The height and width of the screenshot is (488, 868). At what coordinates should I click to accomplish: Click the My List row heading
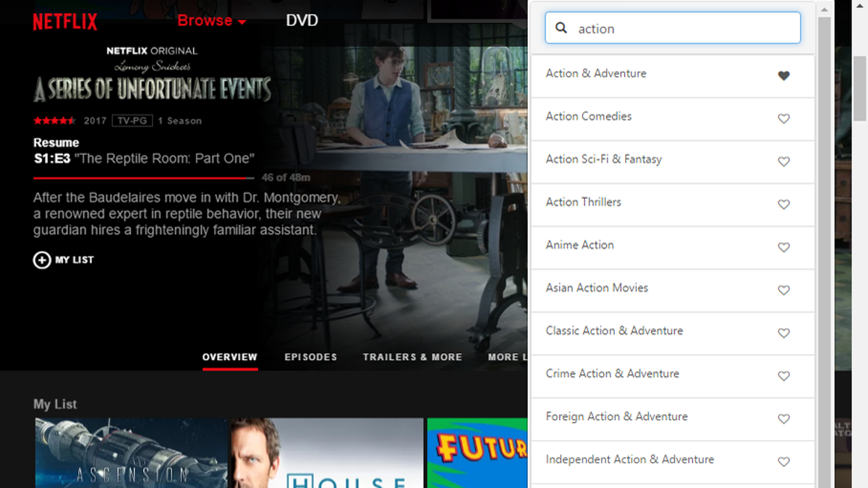[x=55, y=404]
